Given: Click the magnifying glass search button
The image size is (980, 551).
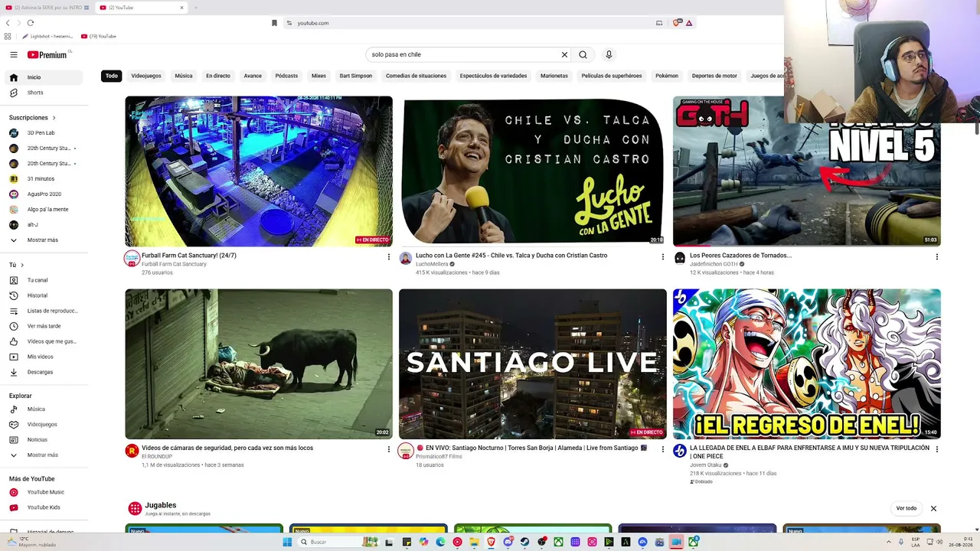Looking at the screenshot, I should 583,54.
